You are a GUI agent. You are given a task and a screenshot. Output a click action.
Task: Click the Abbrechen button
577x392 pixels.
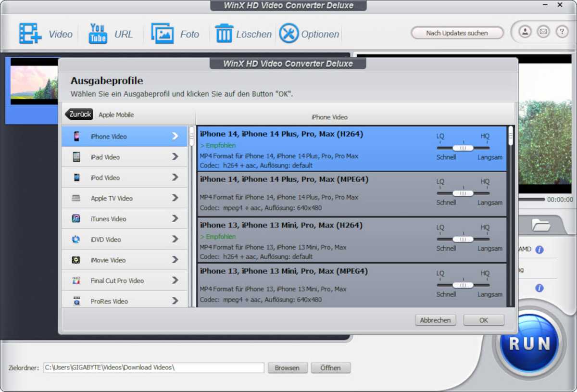[x=435, y=320]
